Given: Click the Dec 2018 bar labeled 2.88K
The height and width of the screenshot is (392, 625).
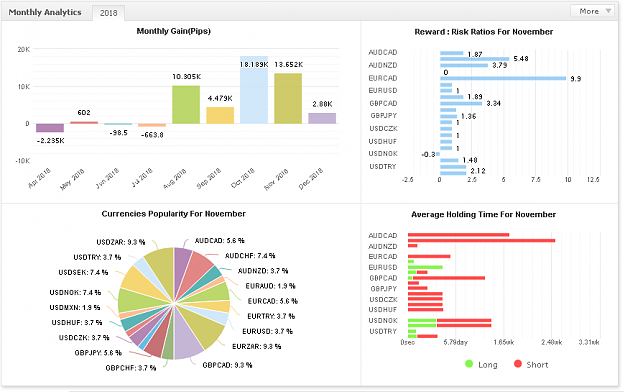Looking at the screenshot, I should point(322,118).
